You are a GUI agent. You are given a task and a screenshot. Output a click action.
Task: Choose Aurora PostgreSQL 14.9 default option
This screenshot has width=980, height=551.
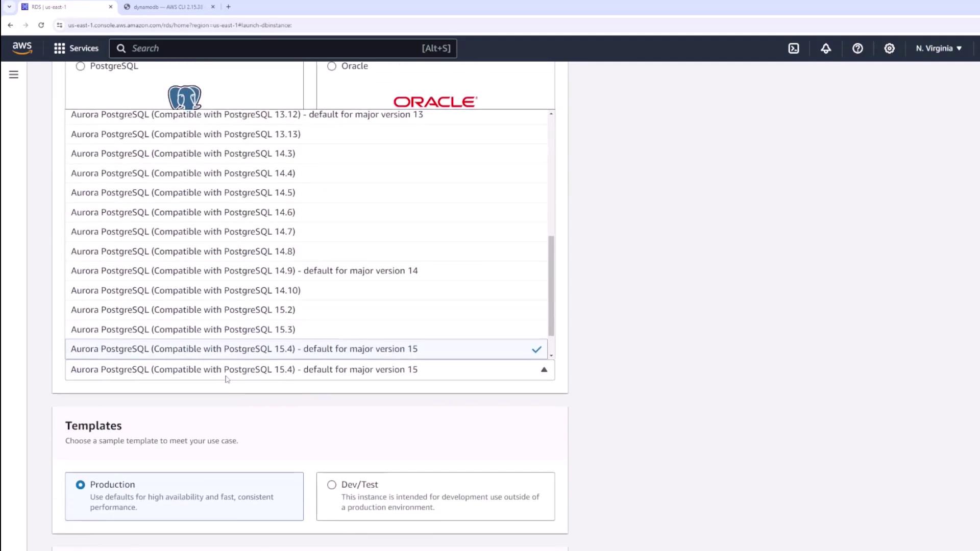click(244, 271)
